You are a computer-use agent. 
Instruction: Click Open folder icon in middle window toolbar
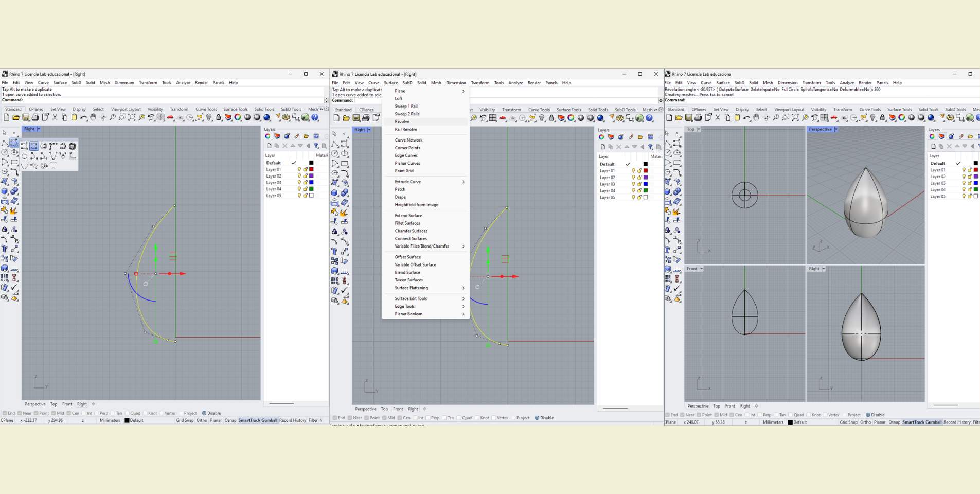coord(346,118)
